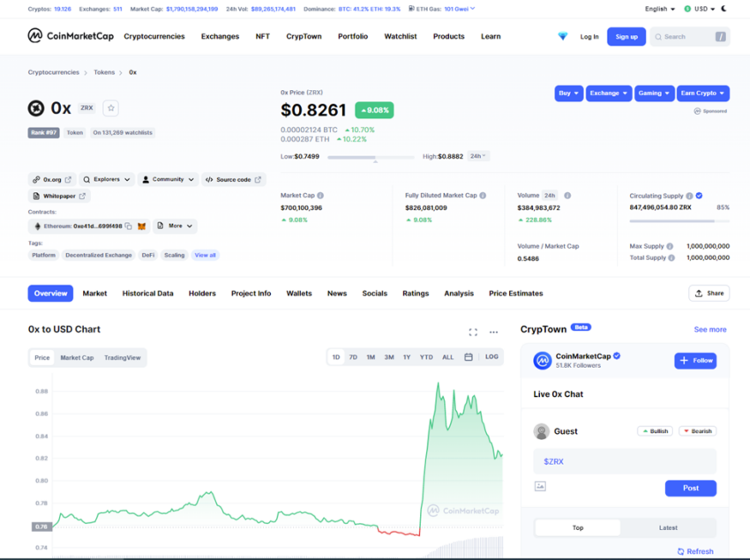Toggle LOG scale on chart
The width and height of the screenshot is (750, 560).
[x=491, y=357]
